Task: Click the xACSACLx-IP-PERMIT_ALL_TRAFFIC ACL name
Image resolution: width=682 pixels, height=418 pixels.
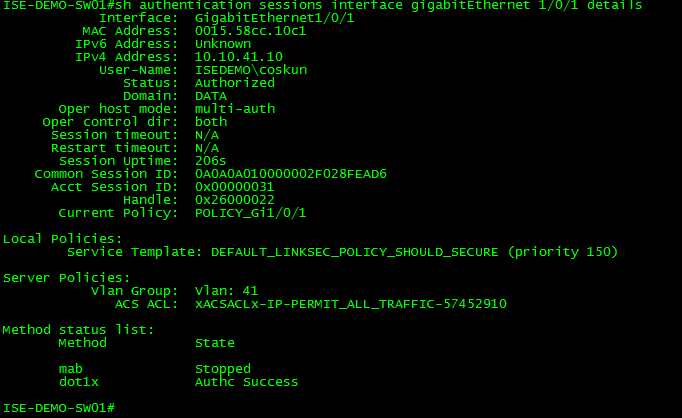Action: pyautogui.click(x=351, y=304)
